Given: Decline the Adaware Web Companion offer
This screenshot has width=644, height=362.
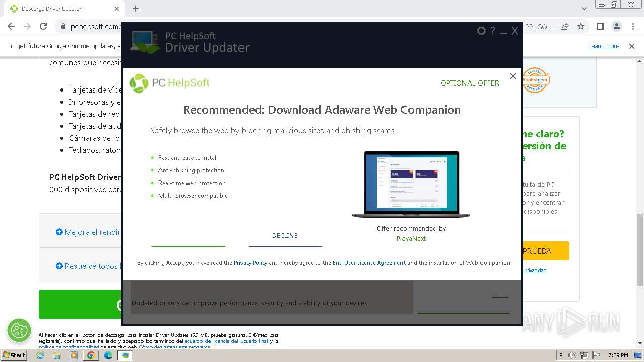Looking at the screenshot, I should pyautogui.click(x=285, y=236).
